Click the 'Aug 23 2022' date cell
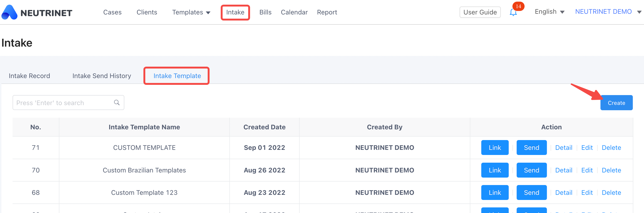 264,192
